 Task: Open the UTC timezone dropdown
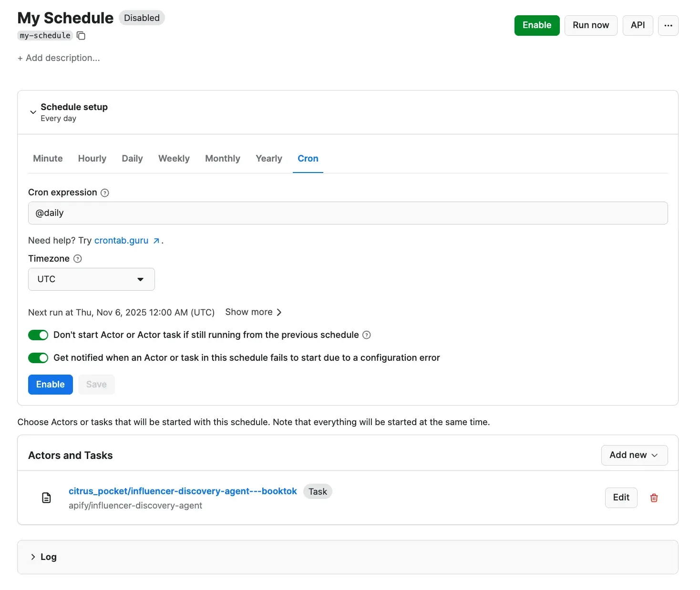coord(92,279)
